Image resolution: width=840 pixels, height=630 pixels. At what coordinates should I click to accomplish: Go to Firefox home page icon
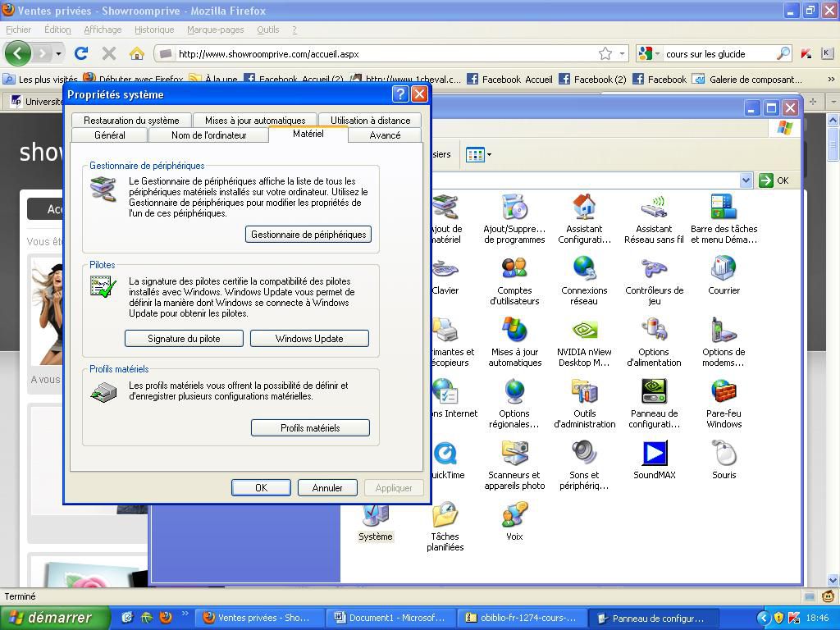(136, 53)
